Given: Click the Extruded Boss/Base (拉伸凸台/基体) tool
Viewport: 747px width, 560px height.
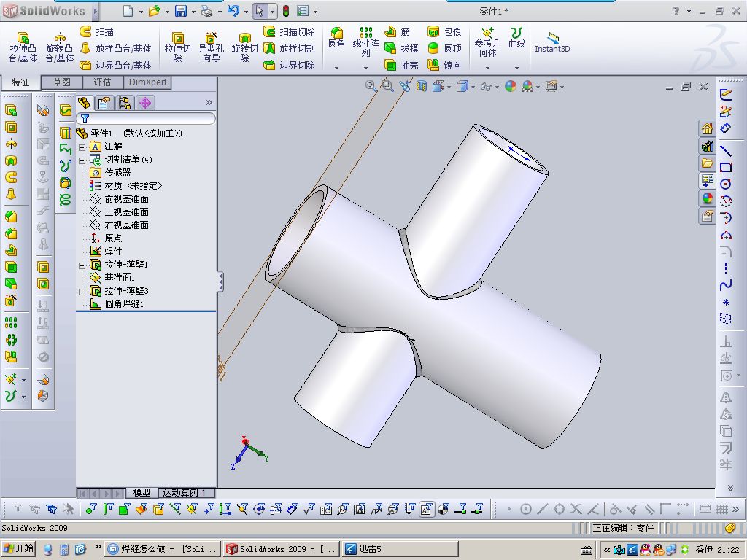Looking at the screenshot, I should click(23, 47).
